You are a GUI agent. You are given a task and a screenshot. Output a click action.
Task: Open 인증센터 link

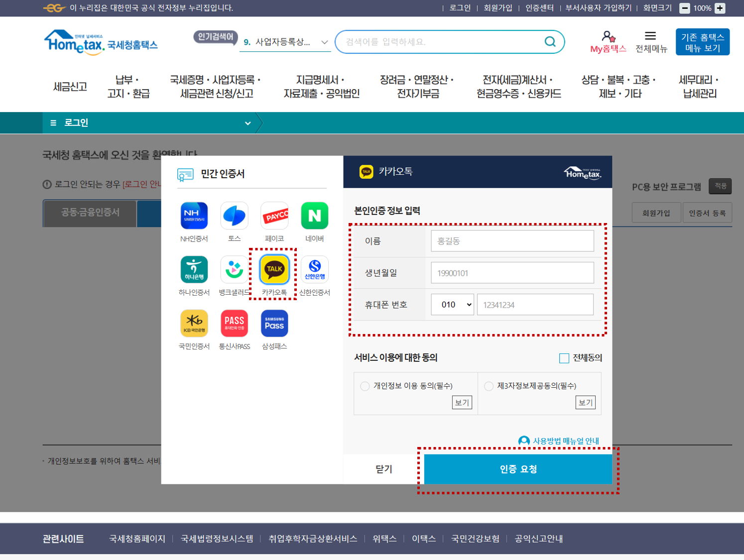pyautogui.click(x=539, y=8)
